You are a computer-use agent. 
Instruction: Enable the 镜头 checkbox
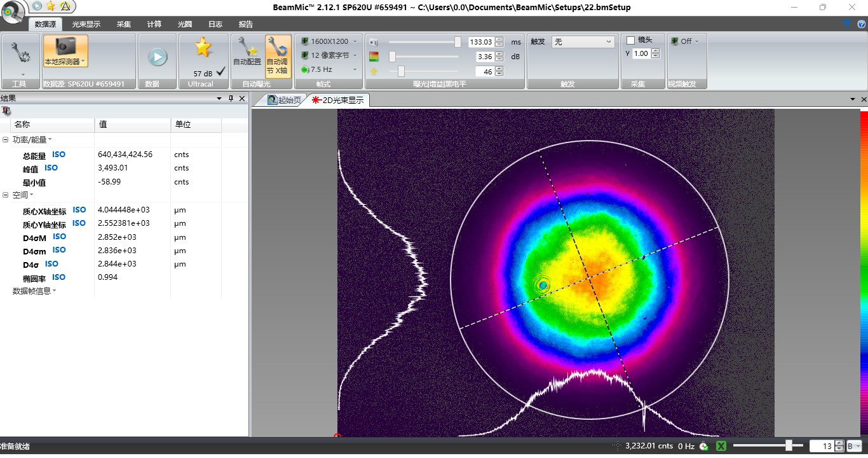[631, 41]
